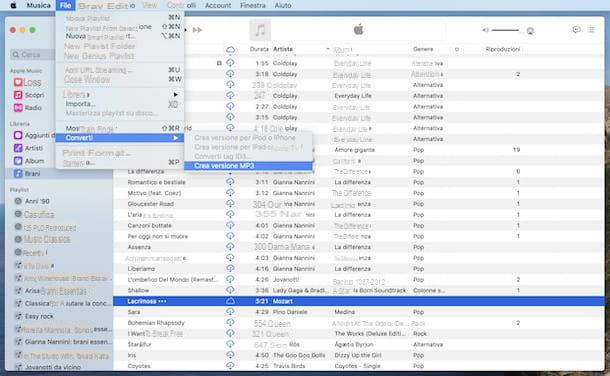Open the Up Next list icon
The height and width of the screenshot is (376, 610).
591,30
